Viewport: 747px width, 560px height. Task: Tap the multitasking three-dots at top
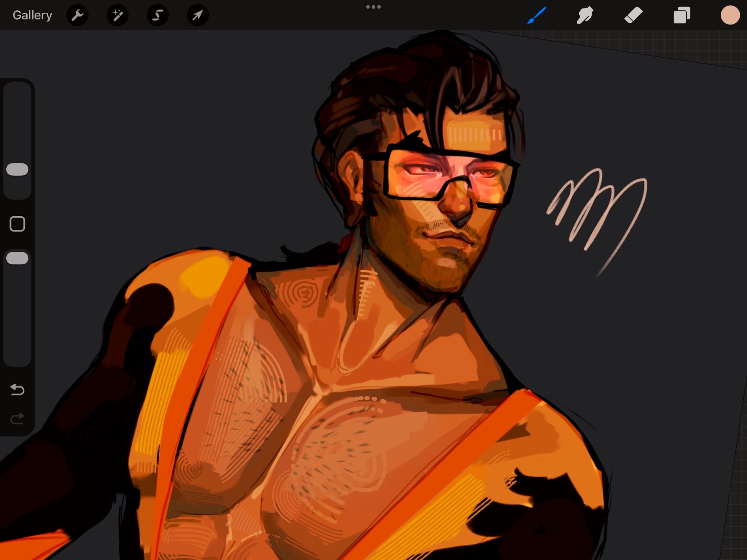373,7
